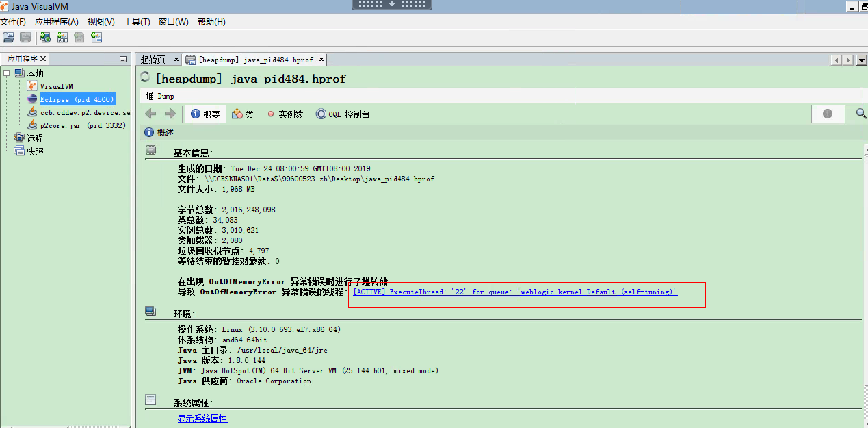The width and height of the screenshot is (868, 428).
Task: Open the 帮助(H) menu
Action: click(x=211, y=22)
